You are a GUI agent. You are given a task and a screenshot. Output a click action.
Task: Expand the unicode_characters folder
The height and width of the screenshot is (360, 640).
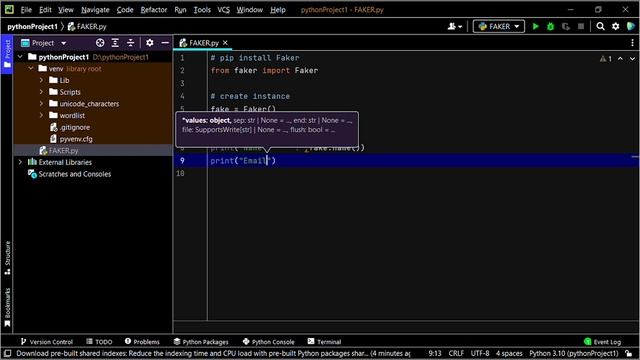point(41,104)
